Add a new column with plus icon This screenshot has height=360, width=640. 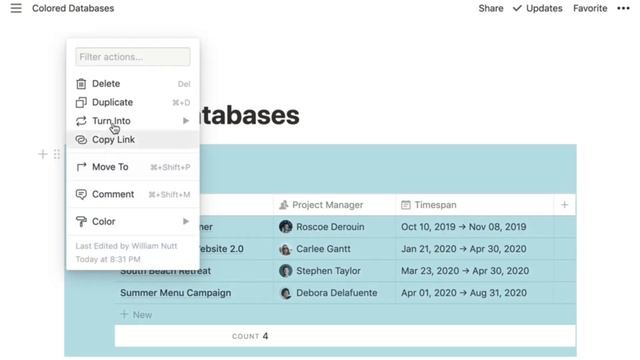point(564,205)
